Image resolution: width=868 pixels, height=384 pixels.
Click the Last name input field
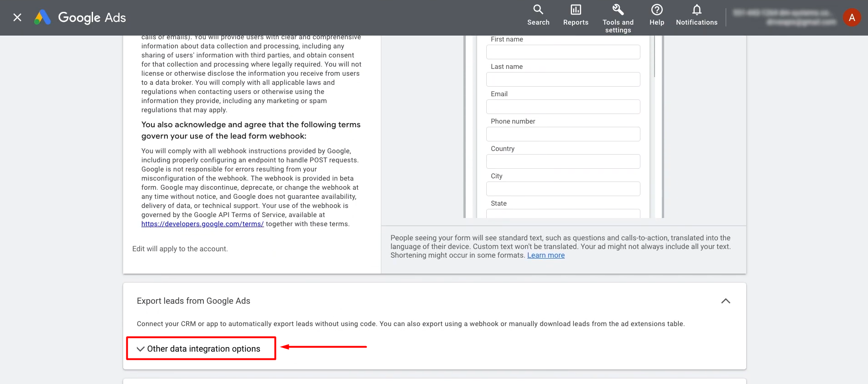(x=563, y=79)
